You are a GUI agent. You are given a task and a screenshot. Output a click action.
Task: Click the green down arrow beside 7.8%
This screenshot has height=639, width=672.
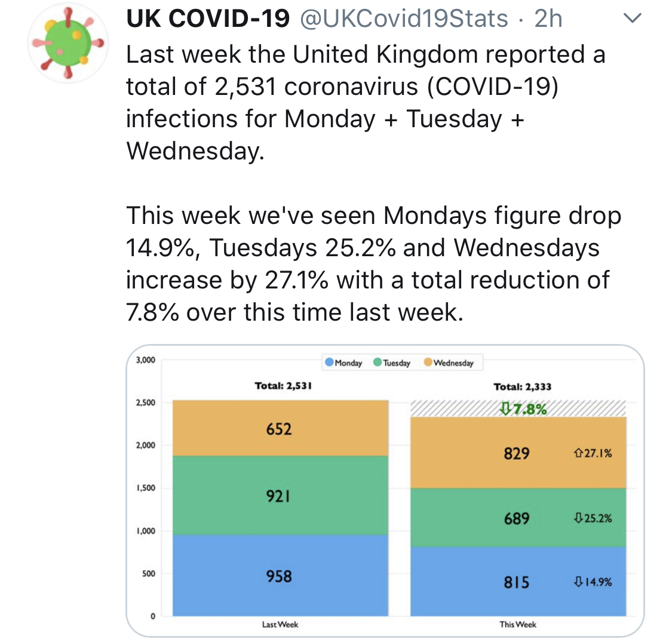click(x=505, y=409)
